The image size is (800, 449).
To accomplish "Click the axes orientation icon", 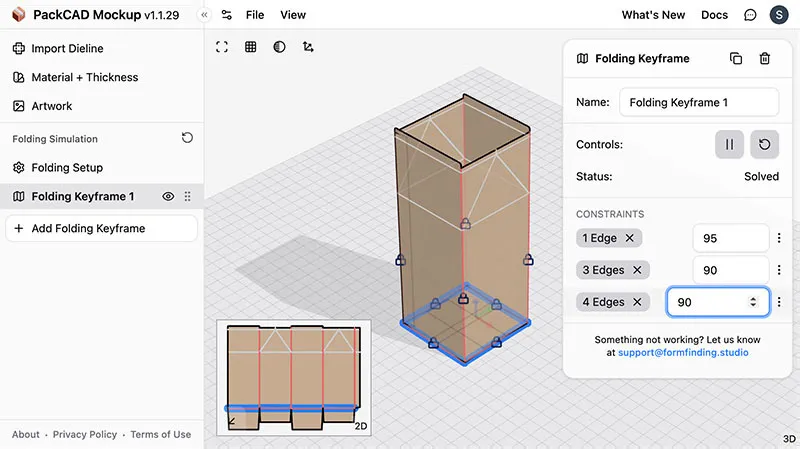I will 308,47.
